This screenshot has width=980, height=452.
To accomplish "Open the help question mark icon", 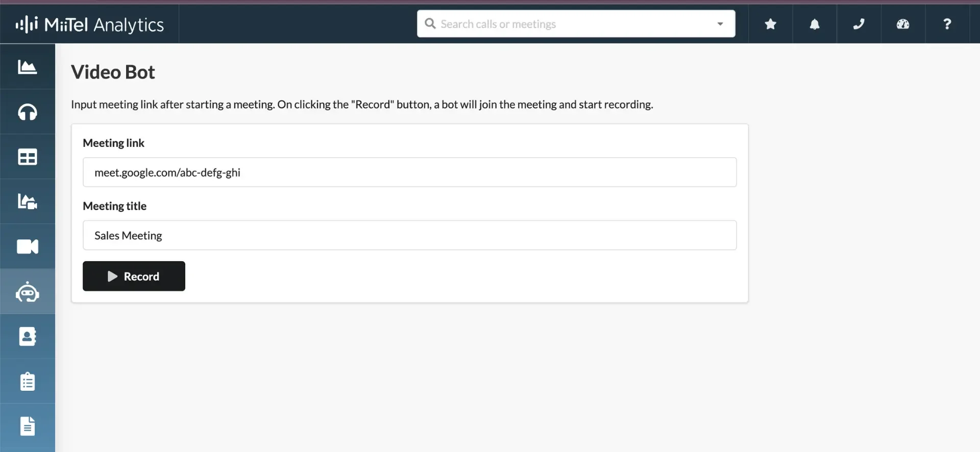I will (x=947, y=24).
